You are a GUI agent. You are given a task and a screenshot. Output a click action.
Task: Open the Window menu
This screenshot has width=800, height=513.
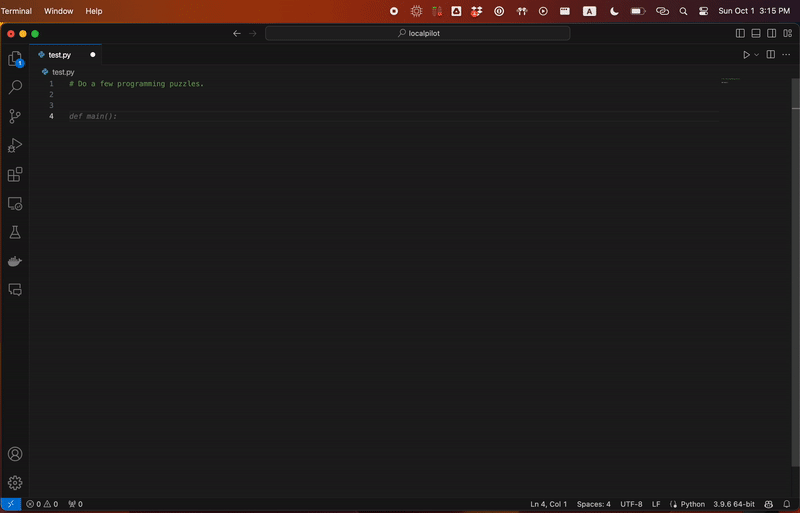point(58,11)
